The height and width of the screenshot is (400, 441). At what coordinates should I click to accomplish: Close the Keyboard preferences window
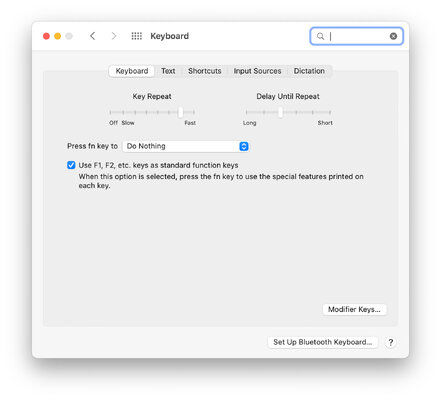[x=46, y=36]
